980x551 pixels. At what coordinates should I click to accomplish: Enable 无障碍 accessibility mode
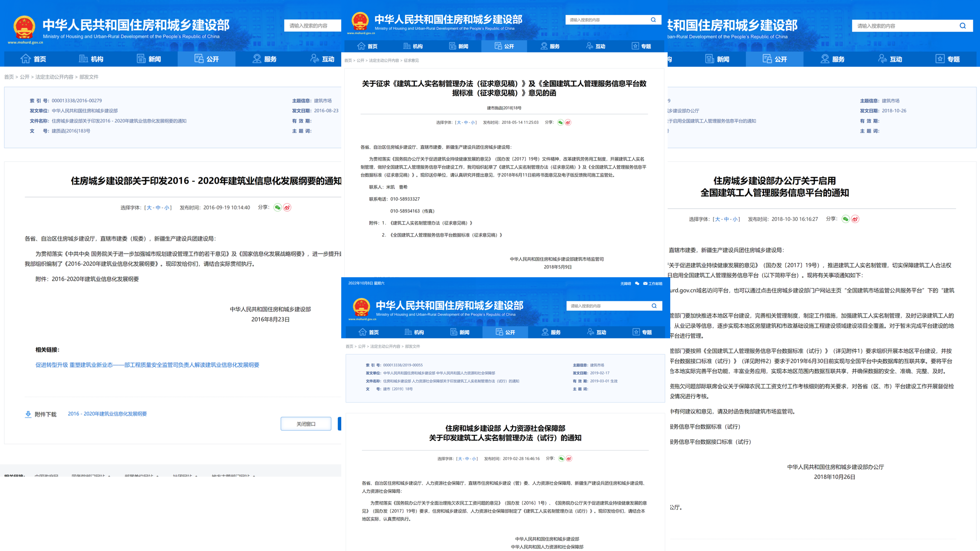625,284
